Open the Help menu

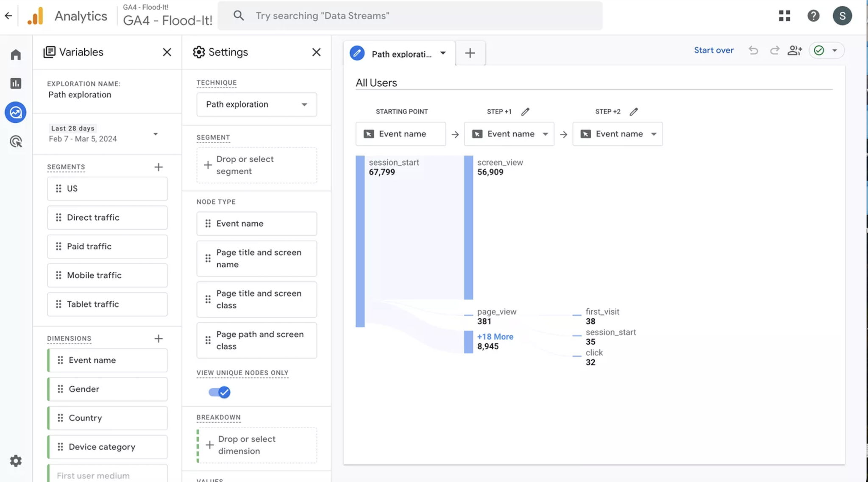pos(813,16)
